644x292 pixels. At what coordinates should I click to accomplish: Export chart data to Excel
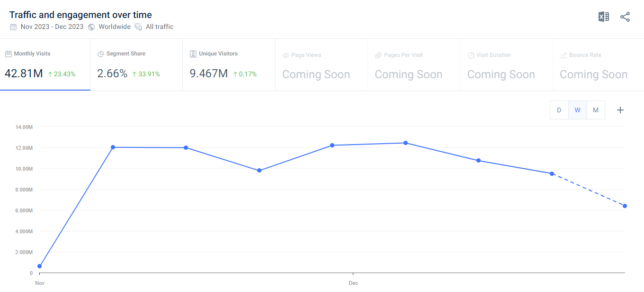coord(603,17)
